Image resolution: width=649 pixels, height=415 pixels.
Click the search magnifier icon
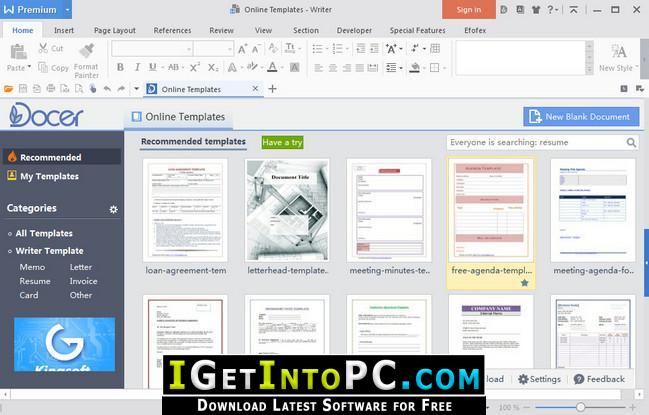click(x=631, y=142)
